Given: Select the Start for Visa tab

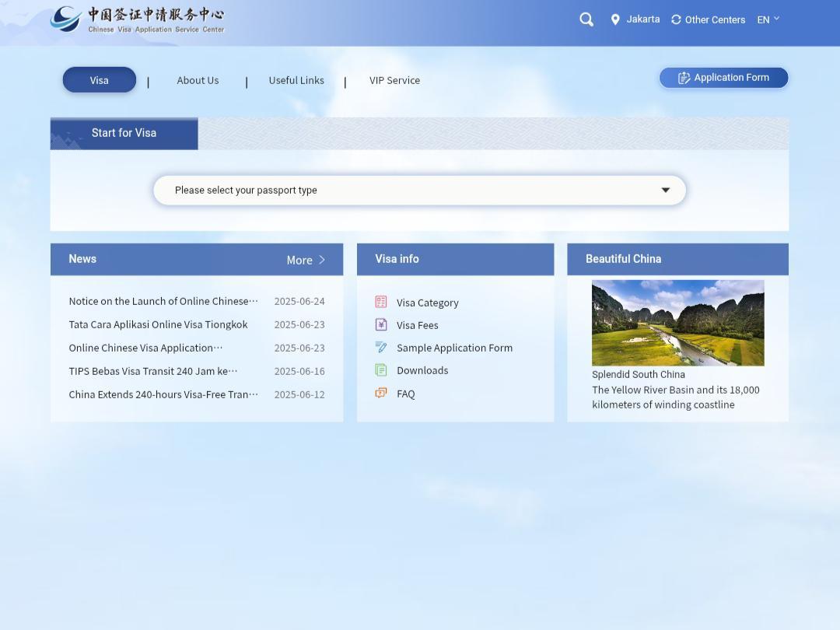Looking at the screenshot, I should point(124,134).
